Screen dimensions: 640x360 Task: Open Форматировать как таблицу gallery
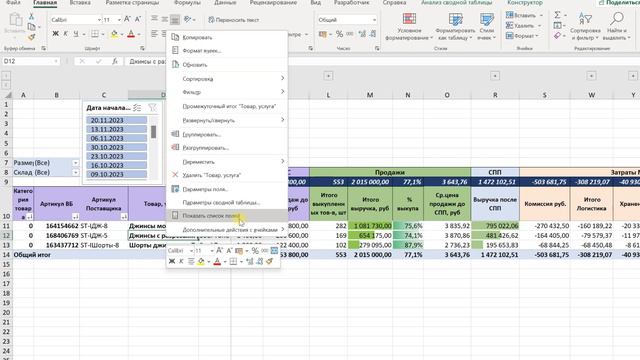[x=455, y=27]
